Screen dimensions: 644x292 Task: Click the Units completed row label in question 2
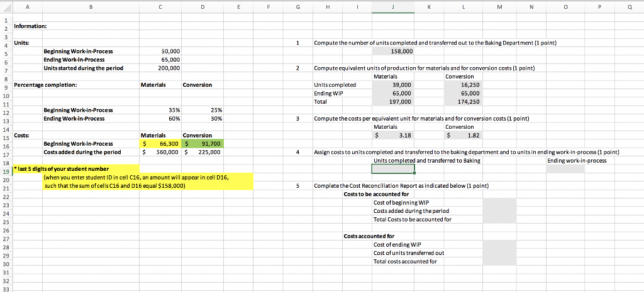tap(335, 85)
